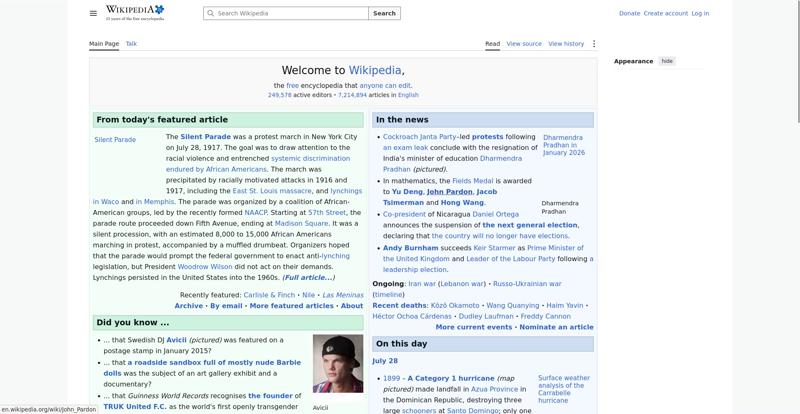Click inside the Search Wikipedia field
Viewport: 800px width, 414px height.
pyautogui.click(x=286, y=13)
